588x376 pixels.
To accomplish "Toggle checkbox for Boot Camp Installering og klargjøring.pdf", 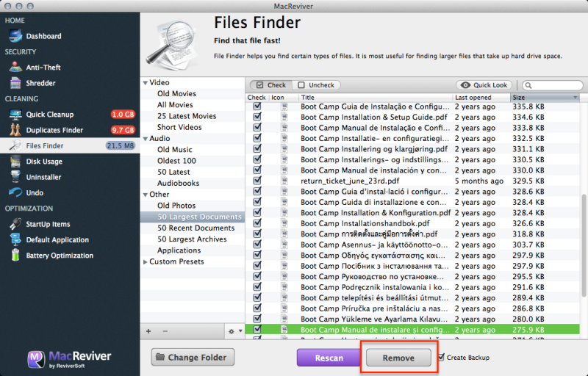I will click(x=257, y=148).
